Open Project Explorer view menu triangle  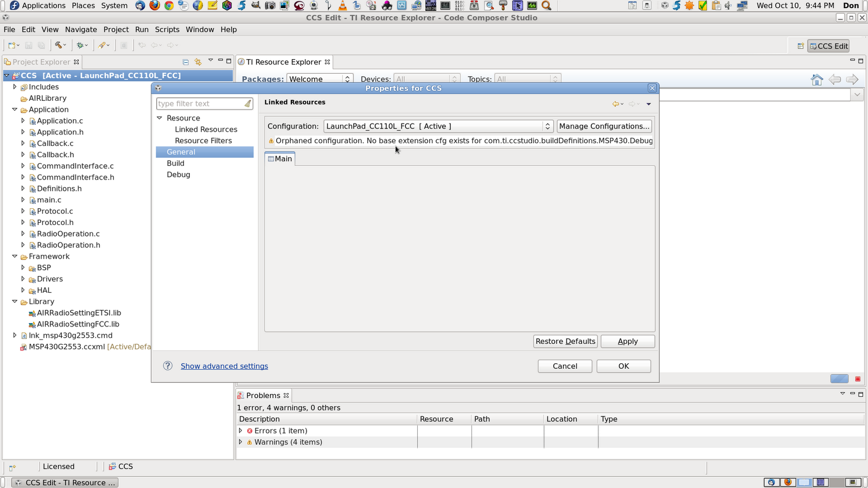click(x=210, y=60)
